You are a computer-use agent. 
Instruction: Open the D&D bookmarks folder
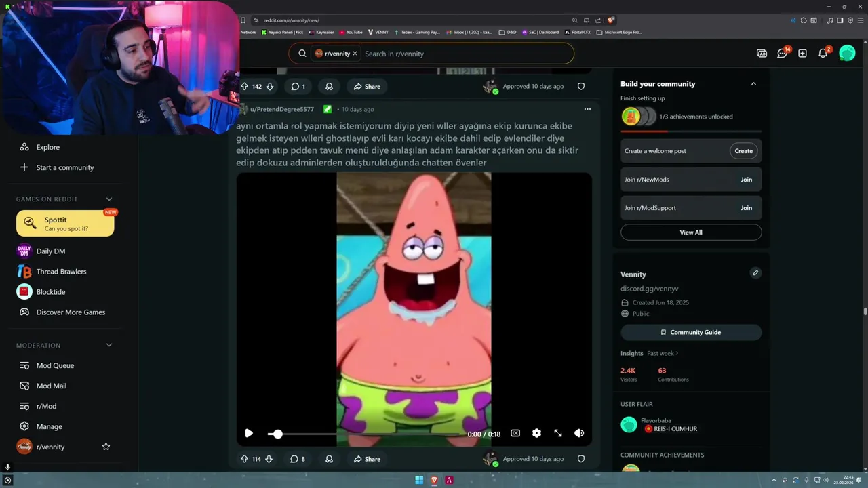507,32
